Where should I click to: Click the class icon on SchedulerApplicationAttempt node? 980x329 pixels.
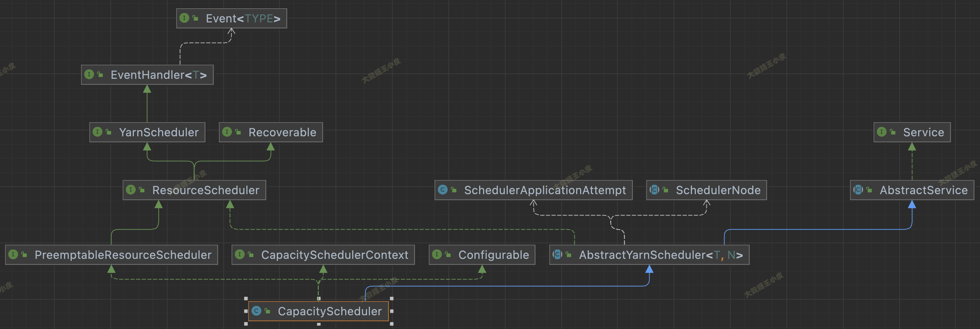(443, 189)
